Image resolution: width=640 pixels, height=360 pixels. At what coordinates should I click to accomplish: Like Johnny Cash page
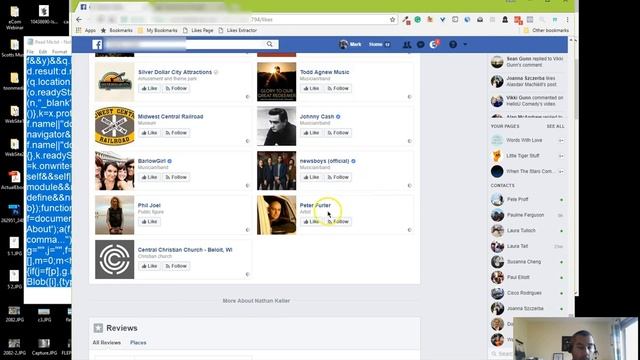pos(311,133)
